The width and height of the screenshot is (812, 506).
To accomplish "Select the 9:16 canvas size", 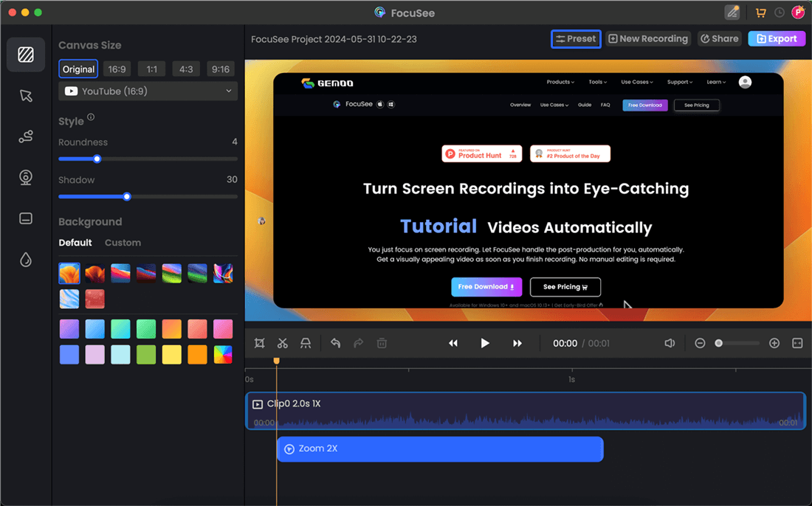I will [x=221, y=69].
